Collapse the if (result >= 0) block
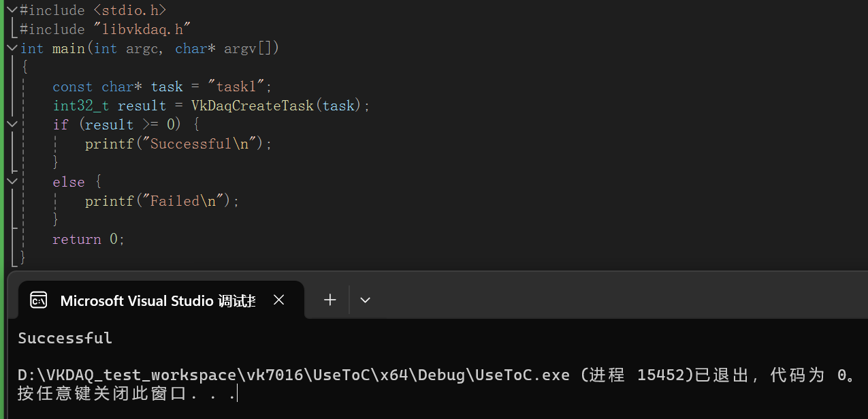The width and height of the screenshot is (868, 419). point(12,125)
